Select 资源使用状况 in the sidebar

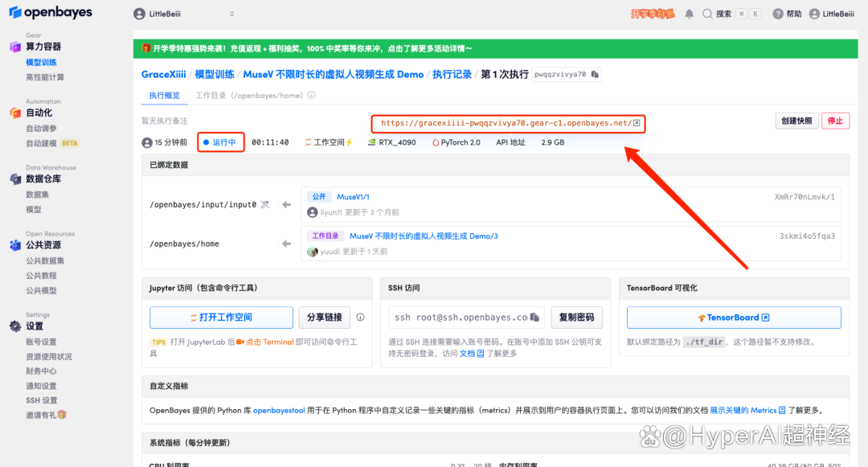[x=49, y=357]
